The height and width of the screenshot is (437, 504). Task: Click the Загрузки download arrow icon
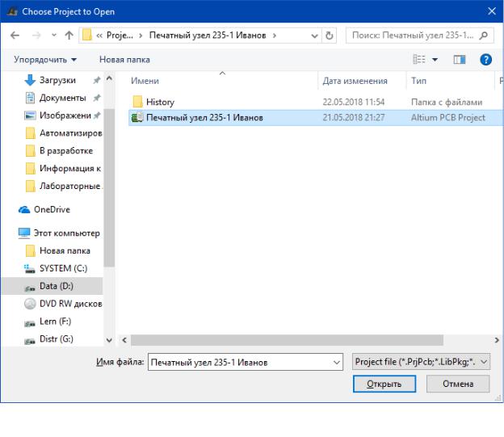tap(30, 81)
